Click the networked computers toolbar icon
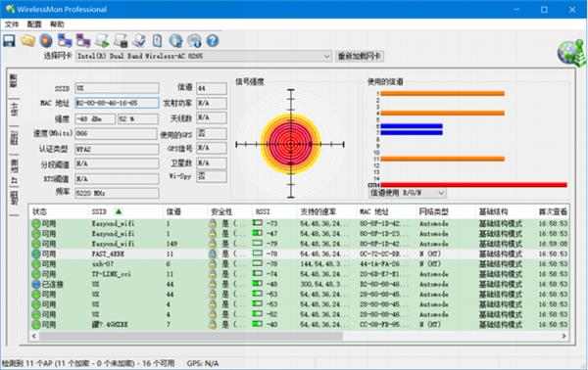The image size is (588, 370). [x=65, y=40]
